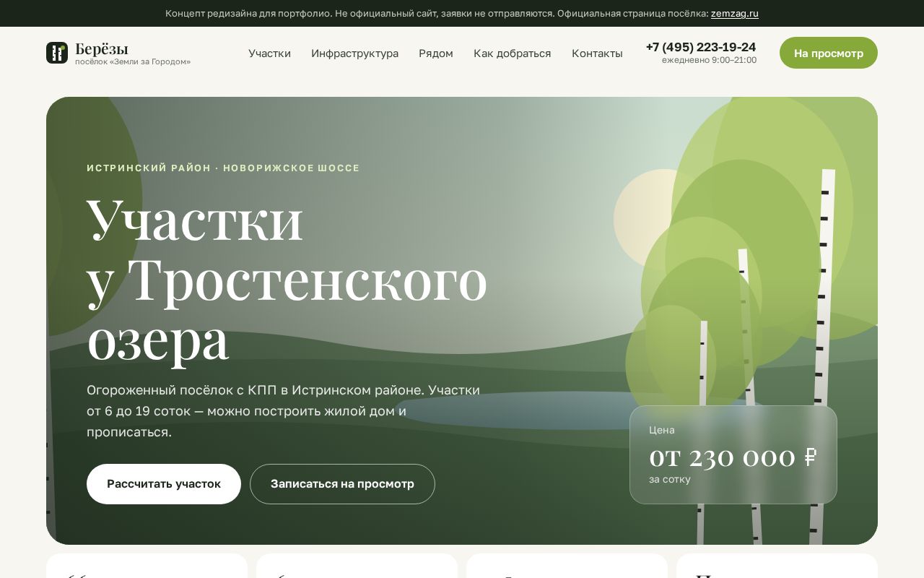
Task: Call the phone number +7 (495) 223-19-24
Action: point(701,47)
